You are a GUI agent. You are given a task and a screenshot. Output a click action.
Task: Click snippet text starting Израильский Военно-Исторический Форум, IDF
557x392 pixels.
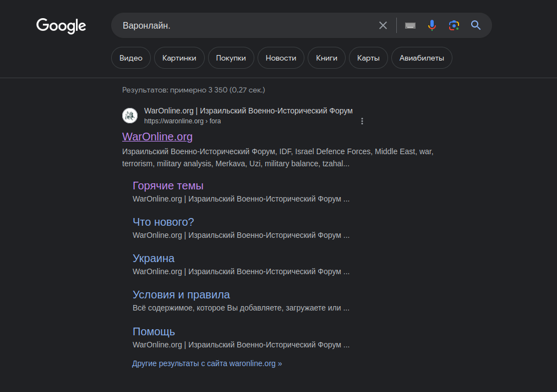click(278, 157)
